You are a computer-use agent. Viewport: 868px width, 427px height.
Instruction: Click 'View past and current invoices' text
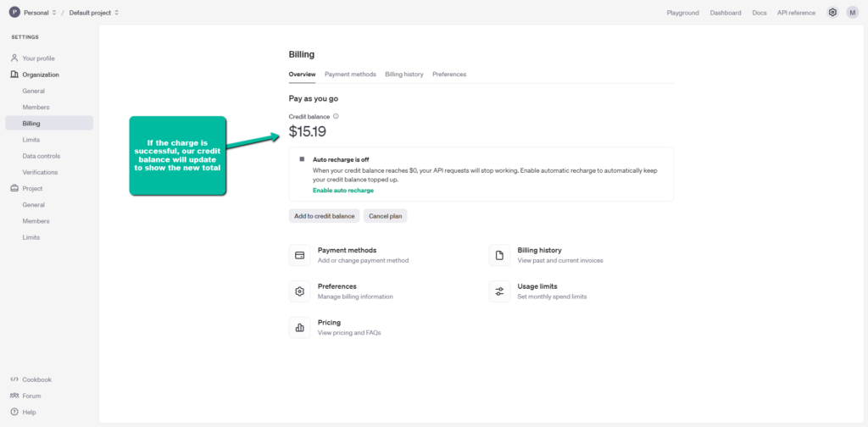[x=560, y=260]
